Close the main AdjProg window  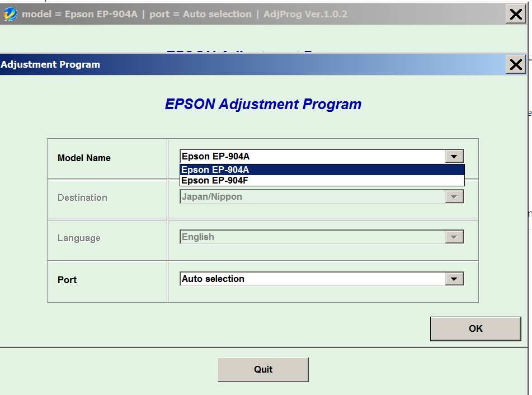[516, 14]
